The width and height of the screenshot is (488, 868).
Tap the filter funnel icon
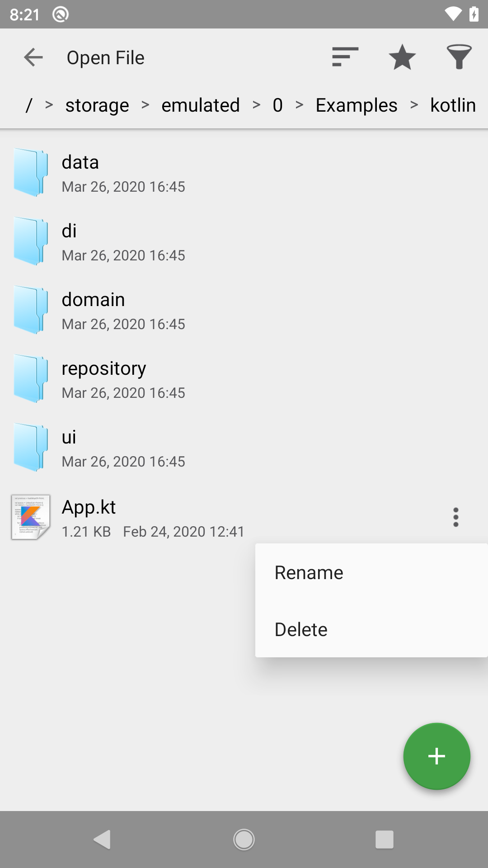459,57
